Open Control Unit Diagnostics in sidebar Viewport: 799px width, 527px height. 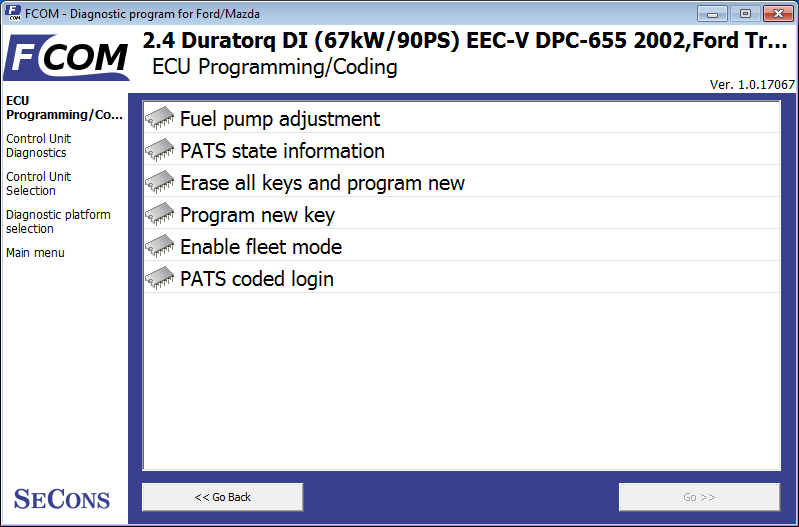(39, 146)
